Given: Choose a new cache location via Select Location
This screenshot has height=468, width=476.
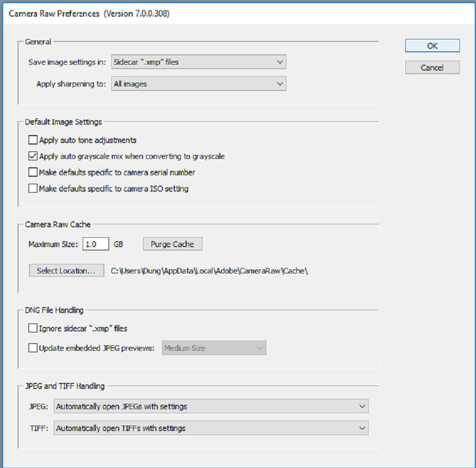Looking at the screenshot, I should [66, 270].
